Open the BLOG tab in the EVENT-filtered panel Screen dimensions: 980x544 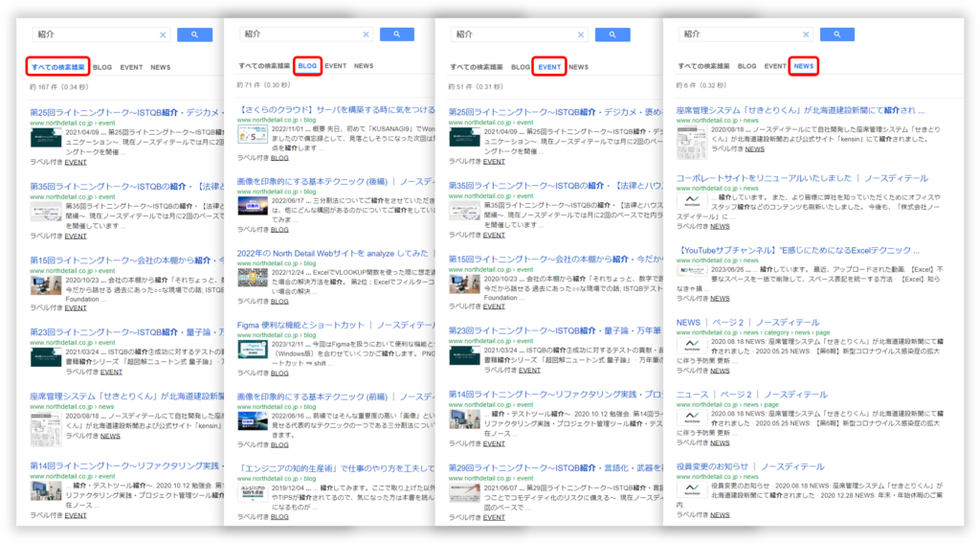(520, 67)
